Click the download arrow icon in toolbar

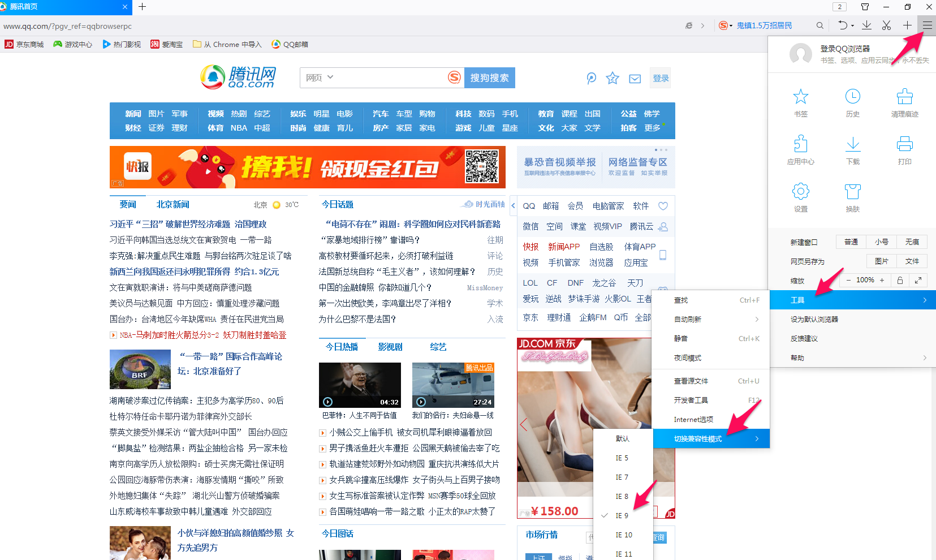coord(866,25)
